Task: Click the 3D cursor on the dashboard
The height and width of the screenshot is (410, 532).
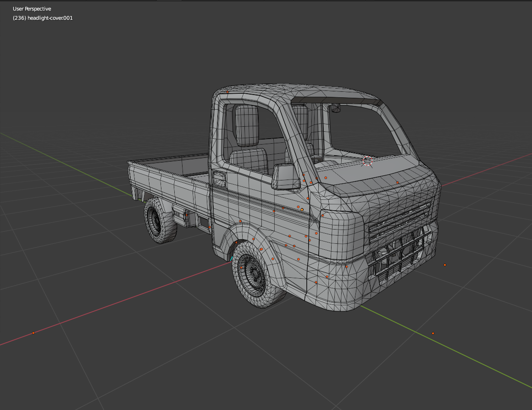Action: coord(367,160)
